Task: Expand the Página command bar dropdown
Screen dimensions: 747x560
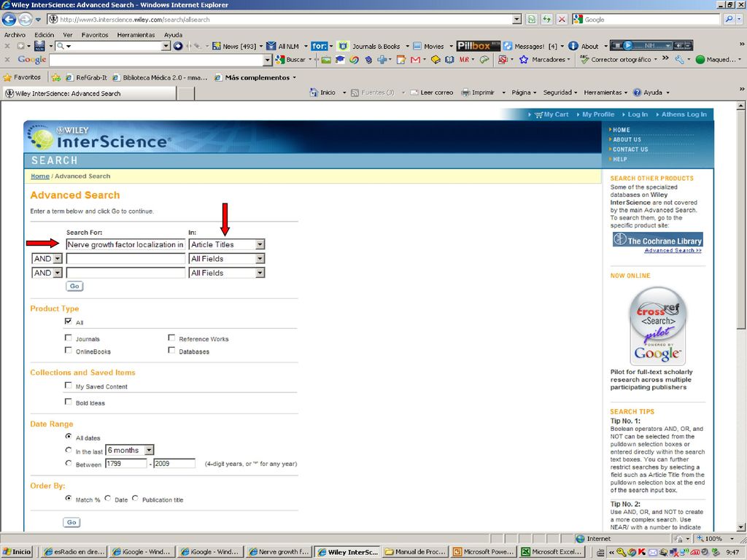Action: point(535,93)
